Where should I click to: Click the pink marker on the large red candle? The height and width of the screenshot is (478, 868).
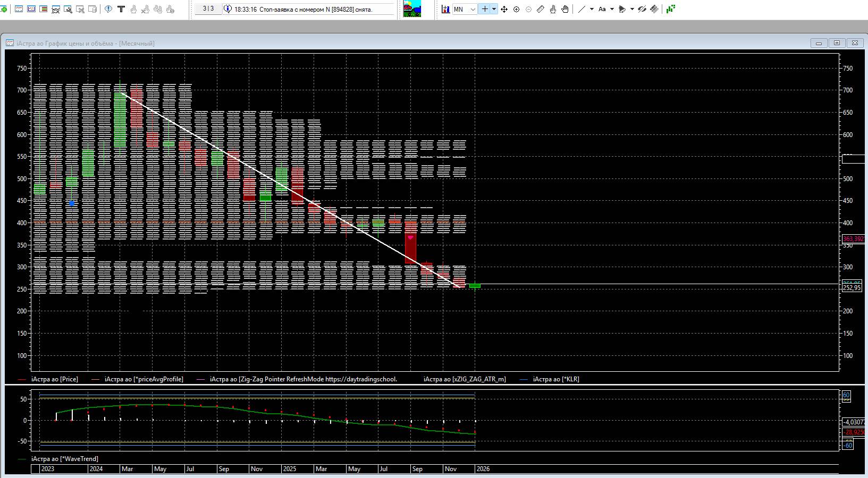click(410, 237)
